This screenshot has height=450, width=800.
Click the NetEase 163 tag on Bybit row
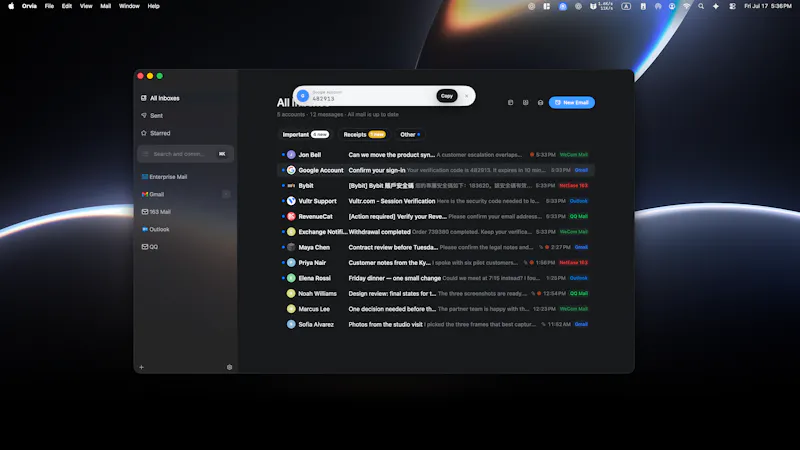coord(573,186)
